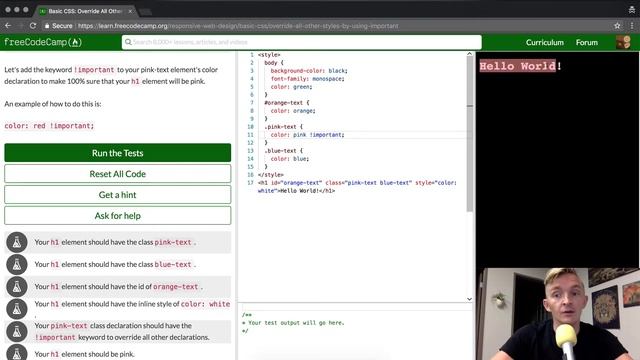Reload the page with refresh icon

pos(33,26)
